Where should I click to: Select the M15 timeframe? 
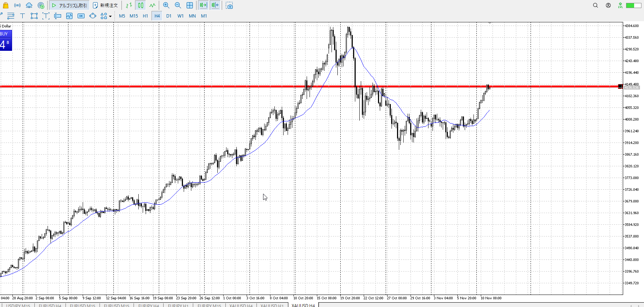tap(134, 16)
